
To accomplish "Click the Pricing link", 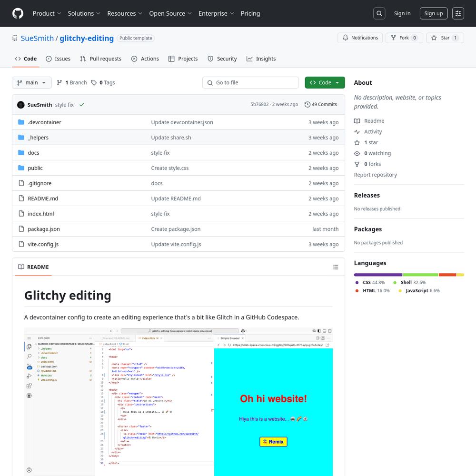I will (250, 13).
